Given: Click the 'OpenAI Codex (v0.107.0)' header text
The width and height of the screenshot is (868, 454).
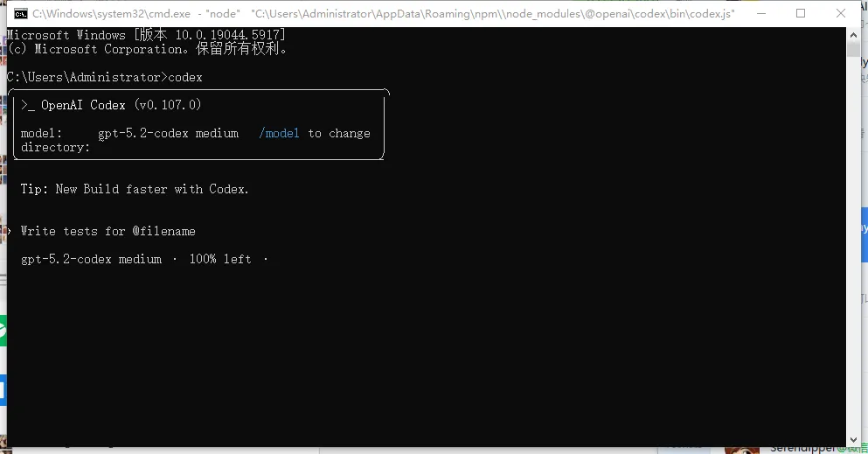Looking at the screenshot, I should pos(122,105).
